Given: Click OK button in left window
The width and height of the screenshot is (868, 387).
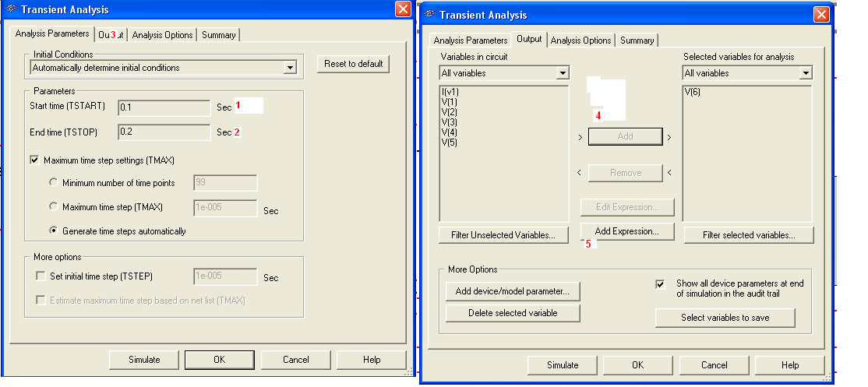Looking at the screenshot, I should coord(219,360).
